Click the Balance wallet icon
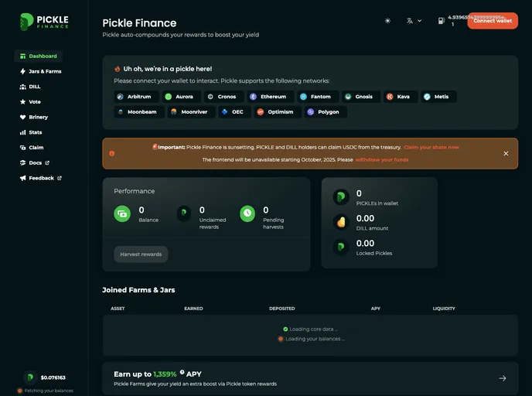The image size is (532, 396). click(x=122, y=213)
